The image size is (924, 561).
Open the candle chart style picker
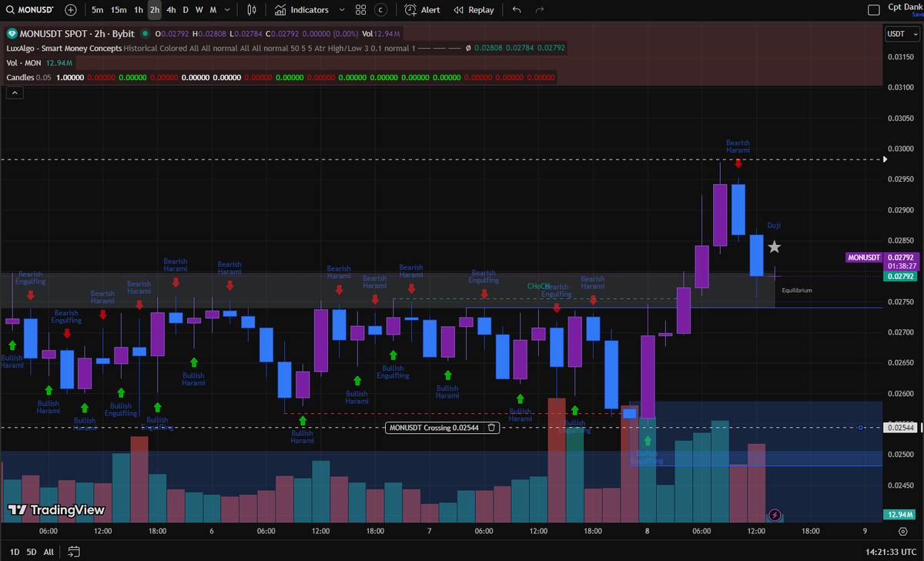point(253,10)
